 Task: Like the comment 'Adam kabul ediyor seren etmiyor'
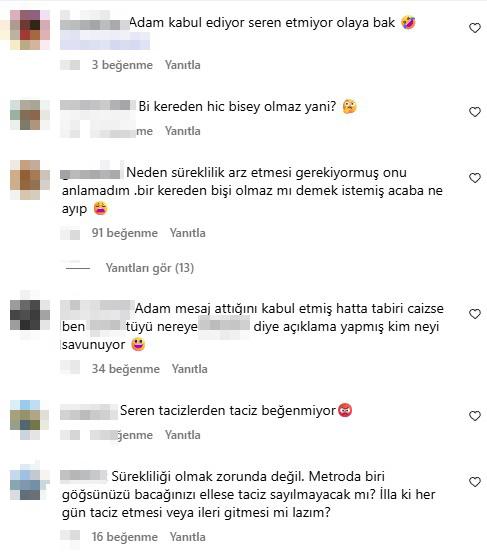pos(475,28)
